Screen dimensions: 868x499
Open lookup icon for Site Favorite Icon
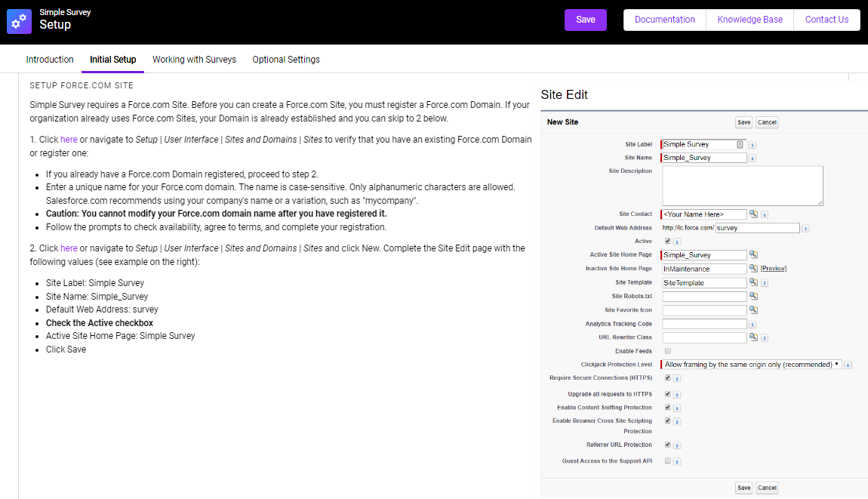753,310
